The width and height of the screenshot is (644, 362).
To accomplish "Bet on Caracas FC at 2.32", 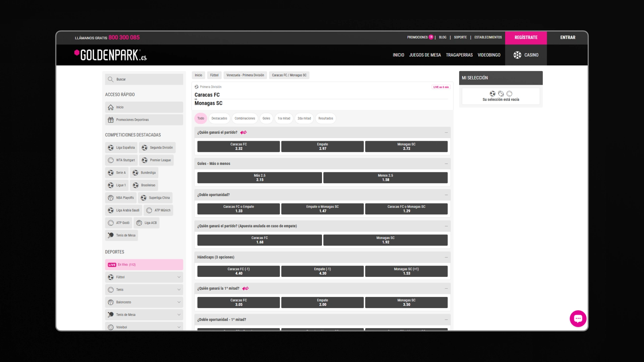I will point(238,146).
